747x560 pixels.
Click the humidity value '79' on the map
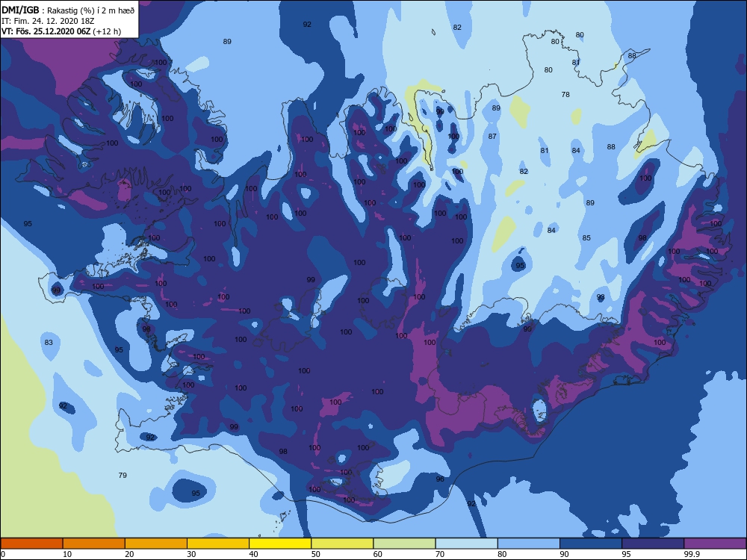pyautogui.click(x=123, y=475)
